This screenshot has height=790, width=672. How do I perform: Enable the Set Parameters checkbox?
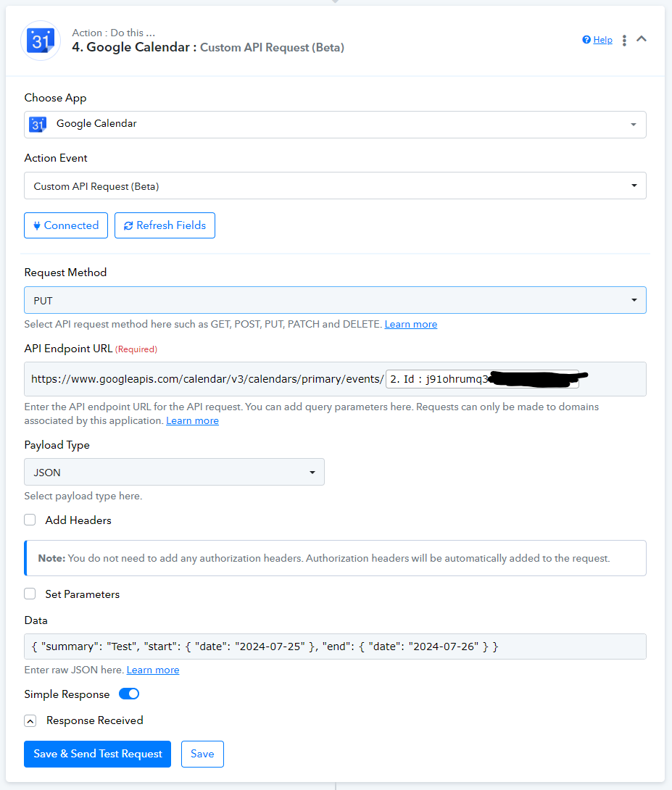pyautogui.click(x=30, y=594)
